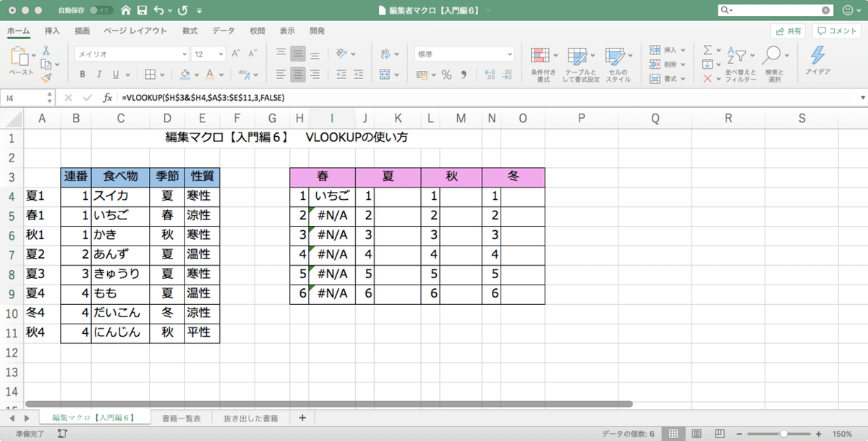Image resolution: width=868 pixels, height=441 pixels.
Task: Open Find and Select (検索と選択)
Action: (x=774, y=64)
